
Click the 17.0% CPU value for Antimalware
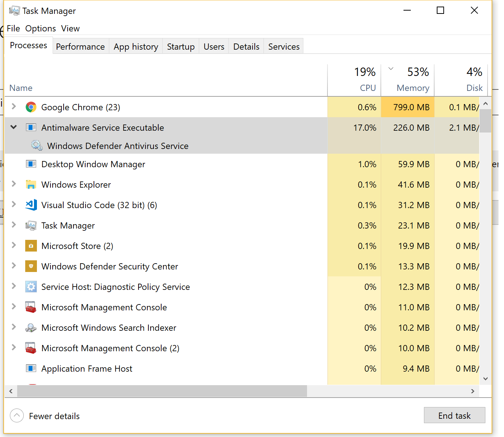point(365,128)
